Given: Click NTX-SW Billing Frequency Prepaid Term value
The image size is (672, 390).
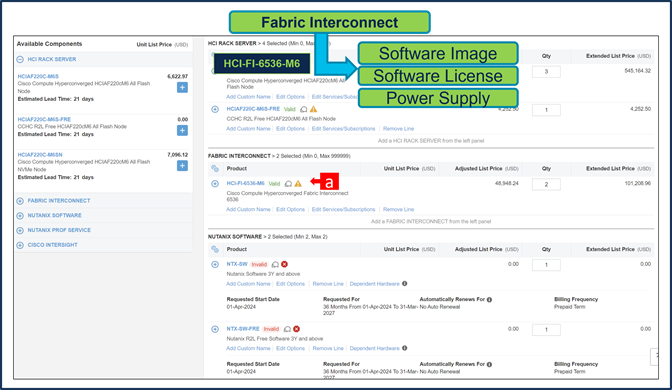Looking at the screenshot, I should tap(570, 307).
